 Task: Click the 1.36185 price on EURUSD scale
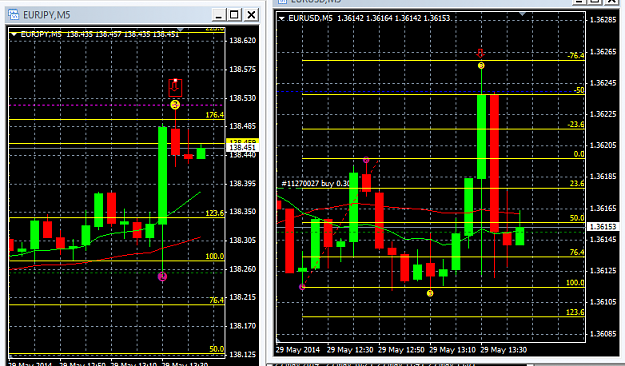tap(603, 176)
